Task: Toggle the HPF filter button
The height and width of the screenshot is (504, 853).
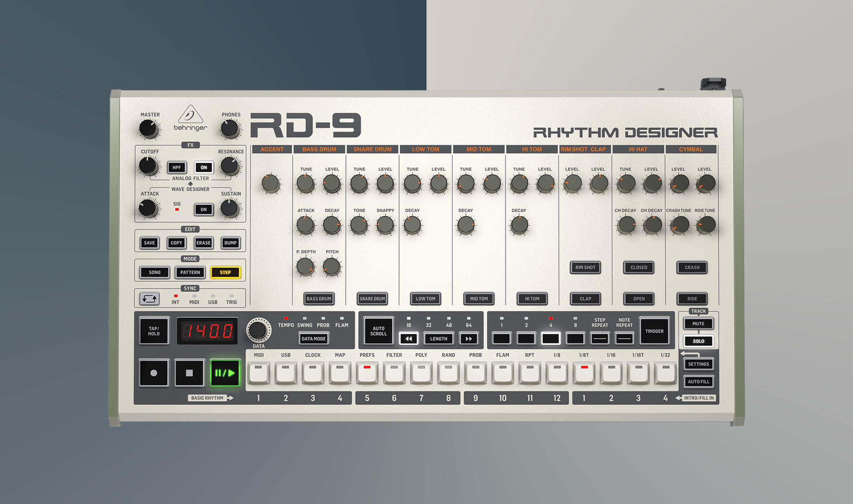Action: point(177,167)
